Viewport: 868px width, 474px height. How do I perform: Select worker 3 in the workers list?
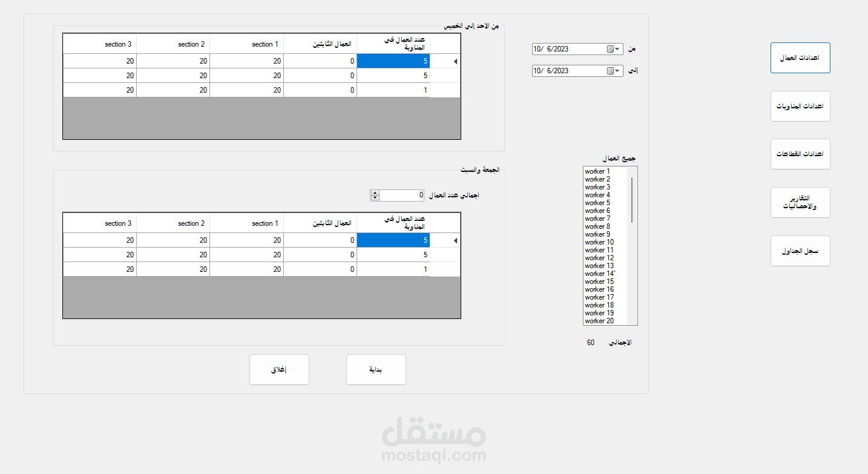click(597, 187)
